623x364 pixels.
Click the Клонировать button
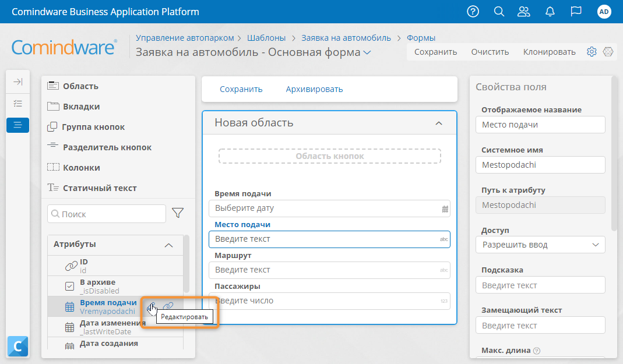tap(549, 52)
